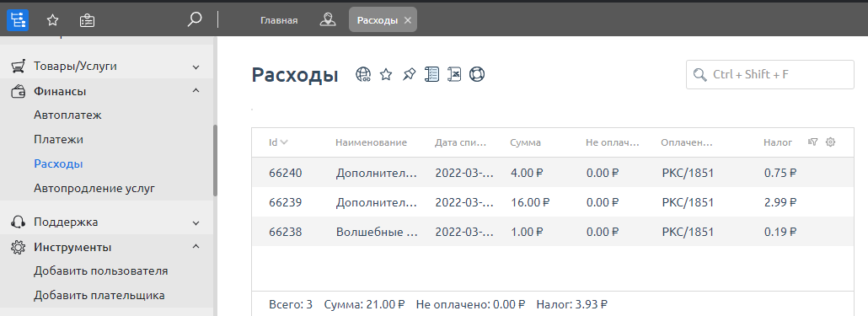Close the Расходы tab
The image size is (868, 316).
(407, 20)
